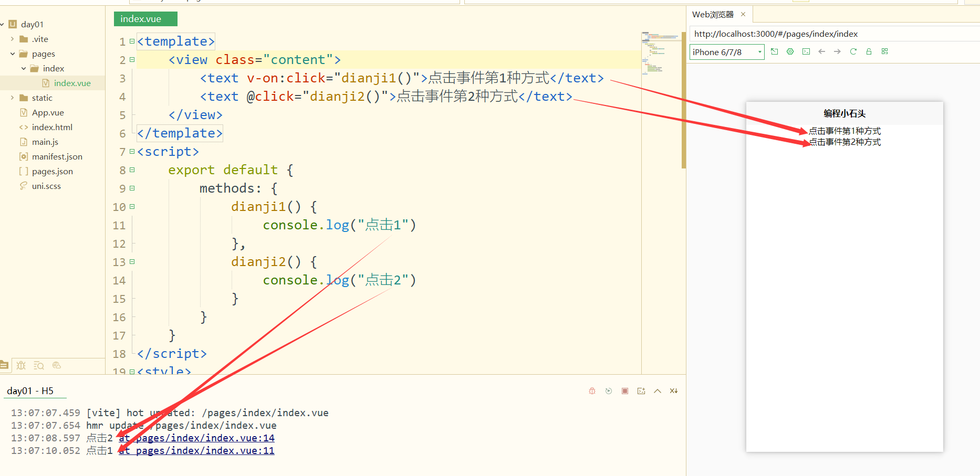Open the cloud services sidebar icon
The image size is (980, 476).
[x=57, y=365]
